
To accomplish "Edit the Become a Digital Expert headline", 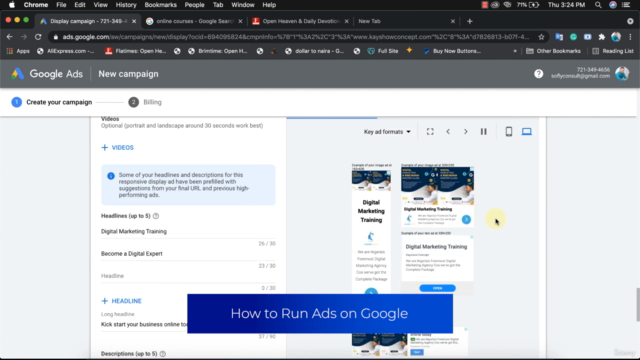I will (x=188, y=253).
